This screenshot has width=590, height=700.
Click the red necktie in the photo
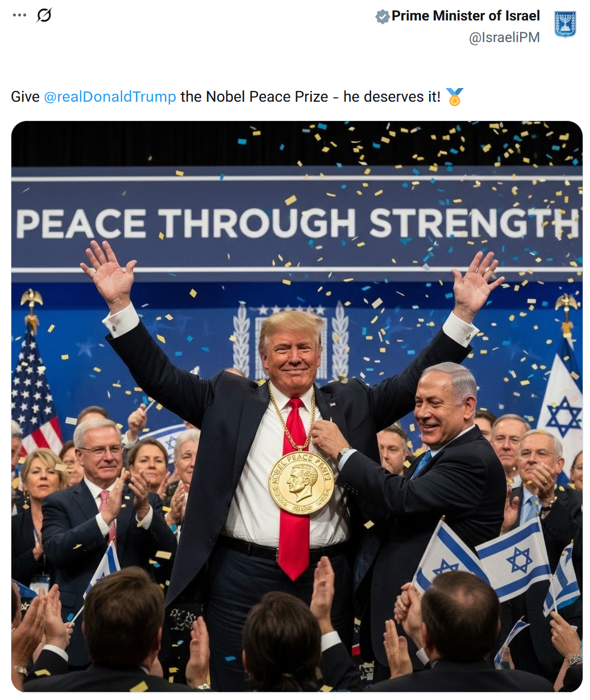coord(294,489)
